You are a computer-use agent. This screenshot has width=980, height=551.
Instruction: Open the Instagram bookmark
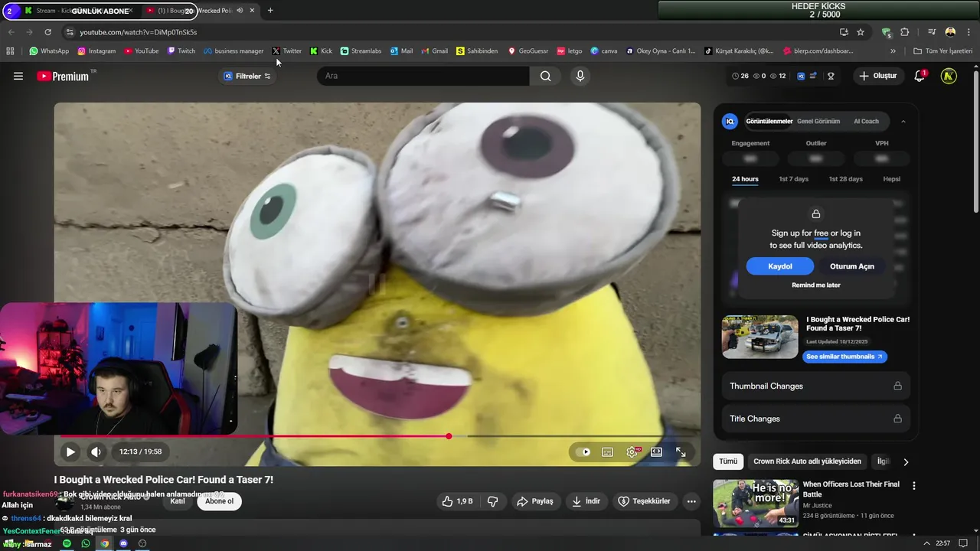96,51
